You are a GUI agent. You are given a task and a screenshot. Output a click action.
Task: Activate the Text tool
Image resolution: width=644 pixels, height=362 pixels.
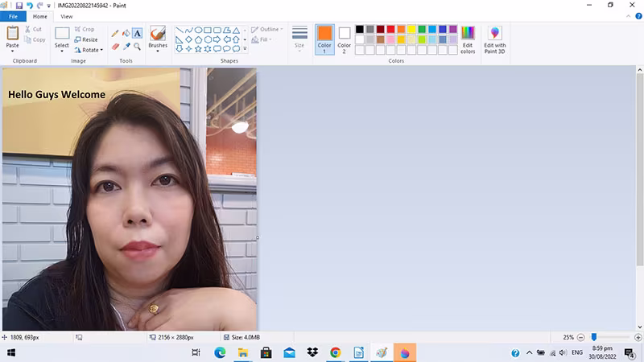coord(137,33)
